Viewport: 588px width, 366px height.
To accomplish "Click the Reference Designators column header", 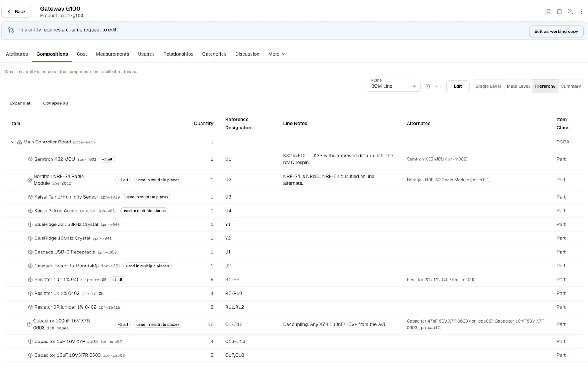I will [239, 124].
